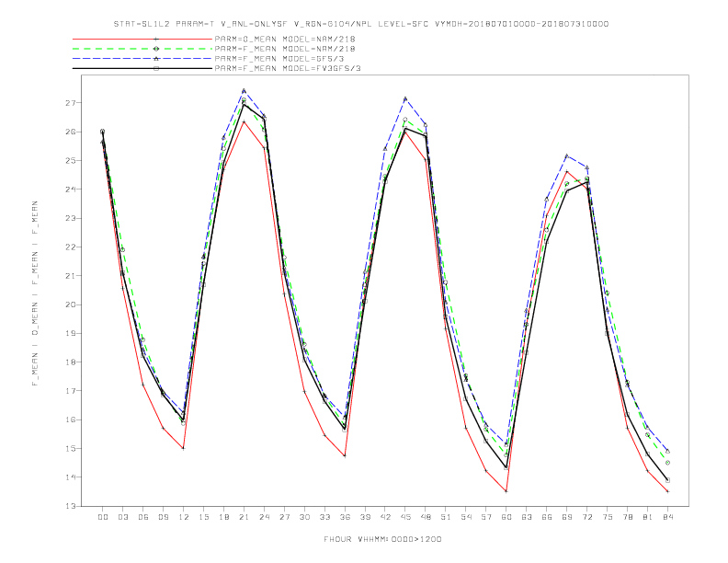Click x-axis forecast hour label 21
This screenshot has width=728, height=563.
pos(244,517)
